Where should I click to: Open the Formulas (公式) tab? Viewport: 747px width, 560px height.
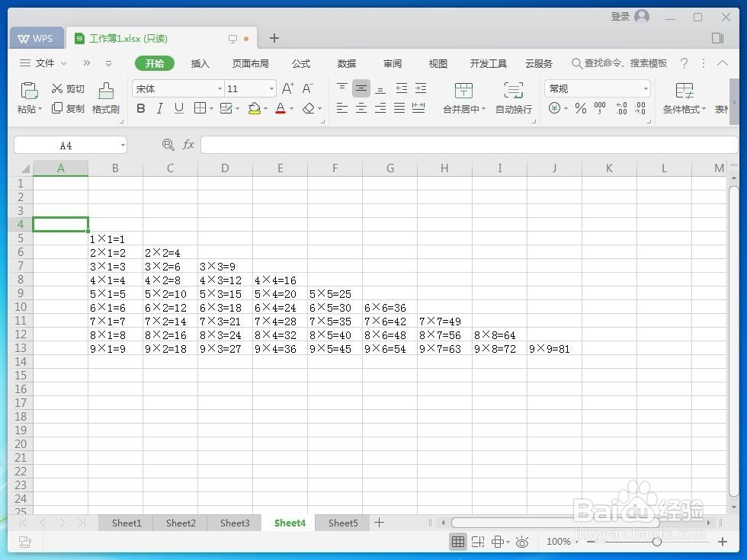[x=301, y=63]
